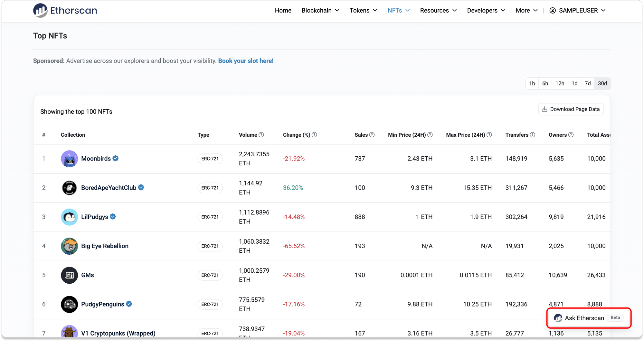Click the Download Page Data button
Image resolution: width=644 pixels, height=341 pixels.
(x=571, y=109)
